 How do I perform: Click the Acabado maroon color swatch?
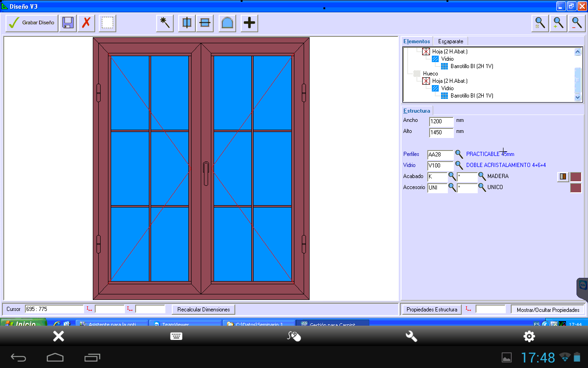coord(576,177)
